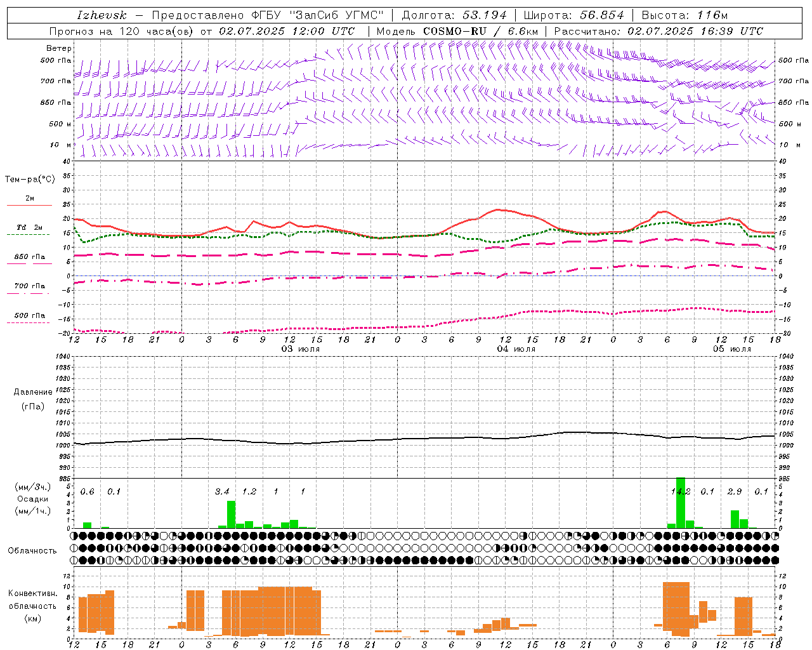Click the "850 гПа" temperature legend entry
Screen dimensions: 812x650
pos(29,257)
